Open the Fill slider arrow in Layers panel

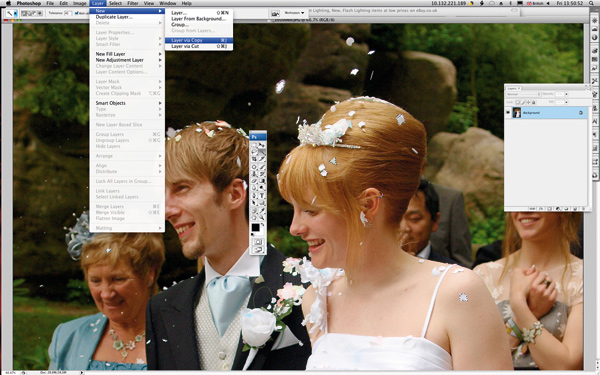tap(566, 102)
